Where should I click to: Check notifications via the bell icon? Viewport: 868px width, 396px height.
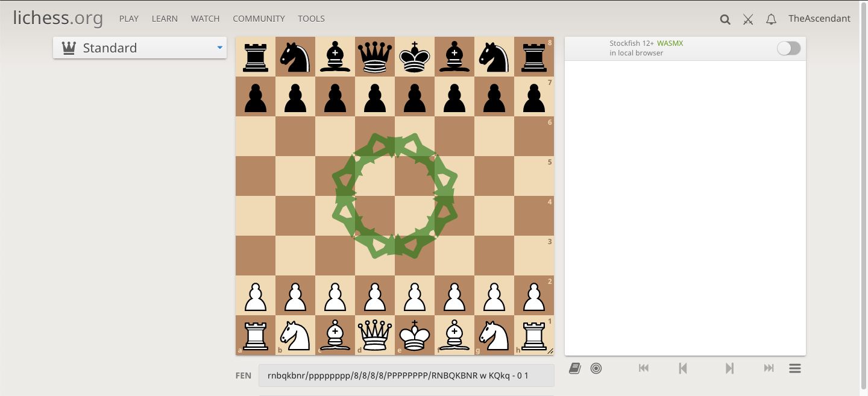click(x=771, y=19)
